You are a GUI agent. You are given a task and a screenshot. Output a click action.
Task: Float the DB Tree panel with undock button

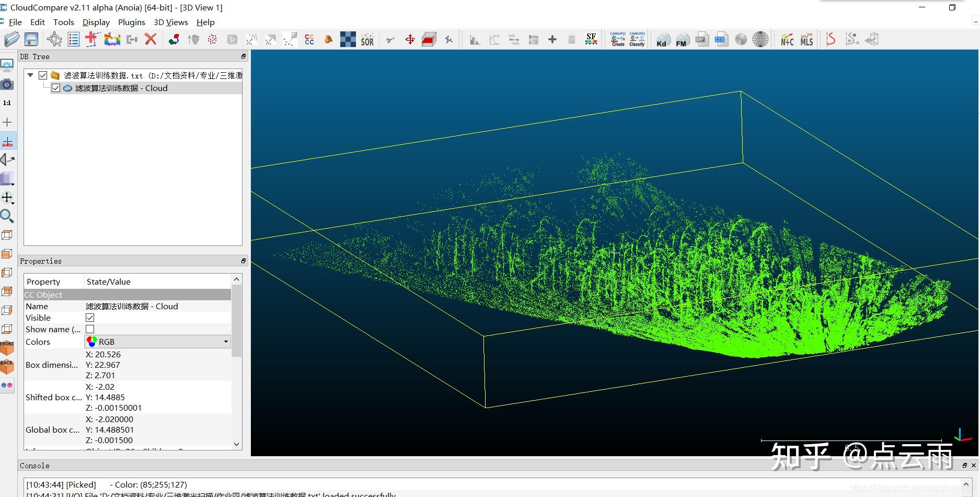tap(243, 57)
